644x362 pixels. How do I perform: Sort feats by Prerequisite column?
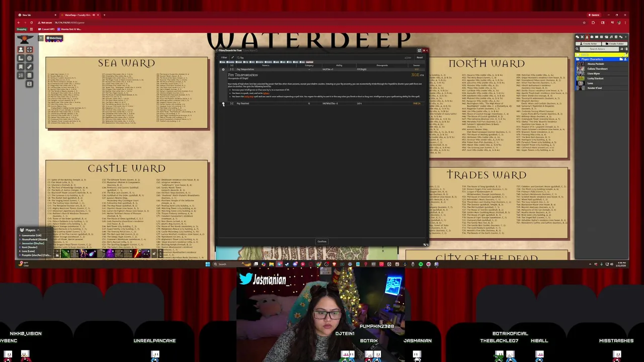pyautogui.click(x=382, y=65)
